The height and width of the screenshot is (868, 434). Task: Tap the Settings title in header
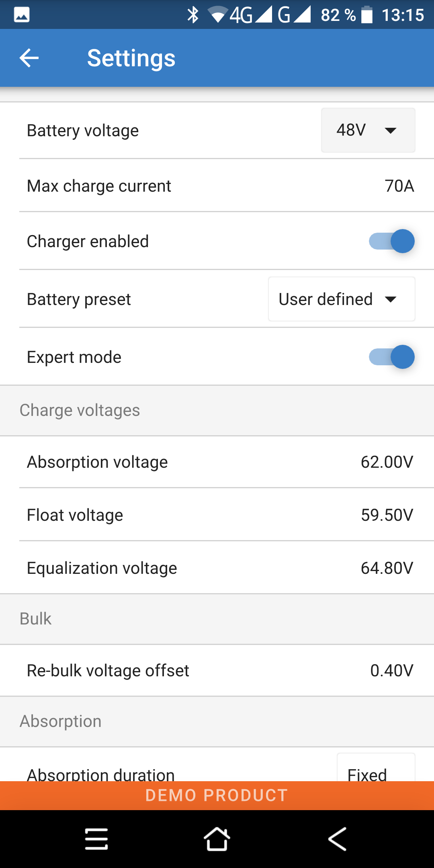click(x=131, y=58)
